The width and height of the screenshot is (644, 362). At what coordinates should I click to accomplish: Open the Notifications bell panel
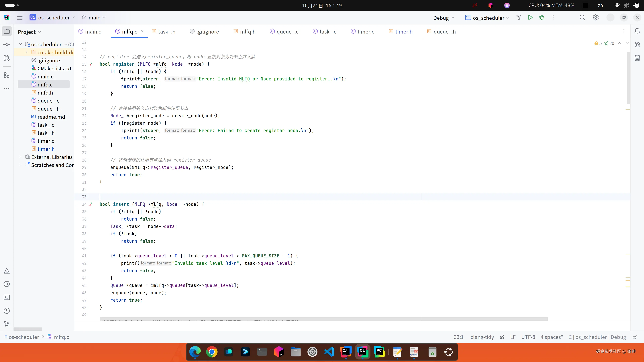tap(637, 31)
